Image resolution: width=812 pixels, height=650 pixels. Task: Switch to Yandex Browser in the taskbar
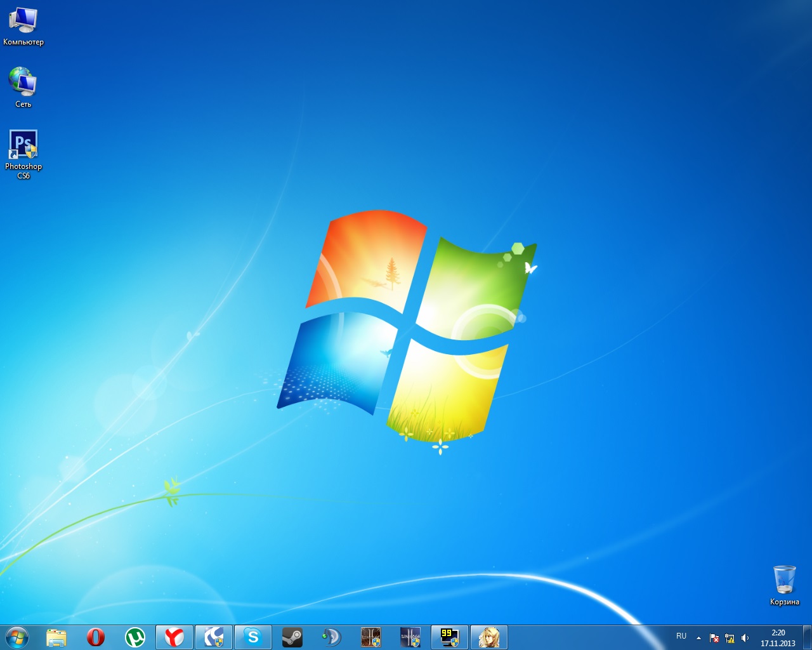coord(174,637)
